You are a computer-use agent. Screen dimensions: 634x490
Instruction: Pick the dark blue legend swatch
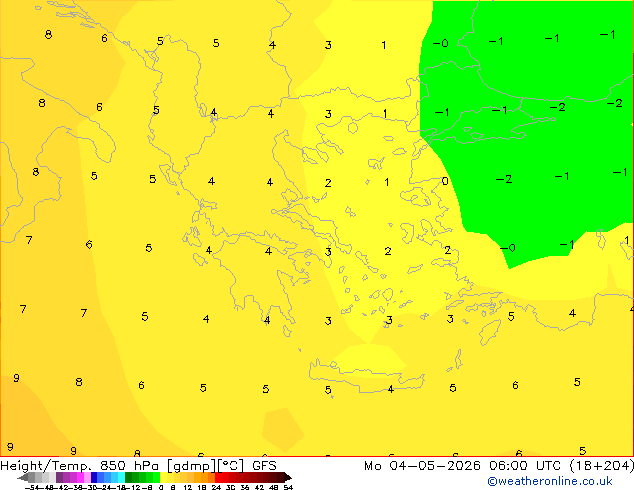(x=94, y=477)
